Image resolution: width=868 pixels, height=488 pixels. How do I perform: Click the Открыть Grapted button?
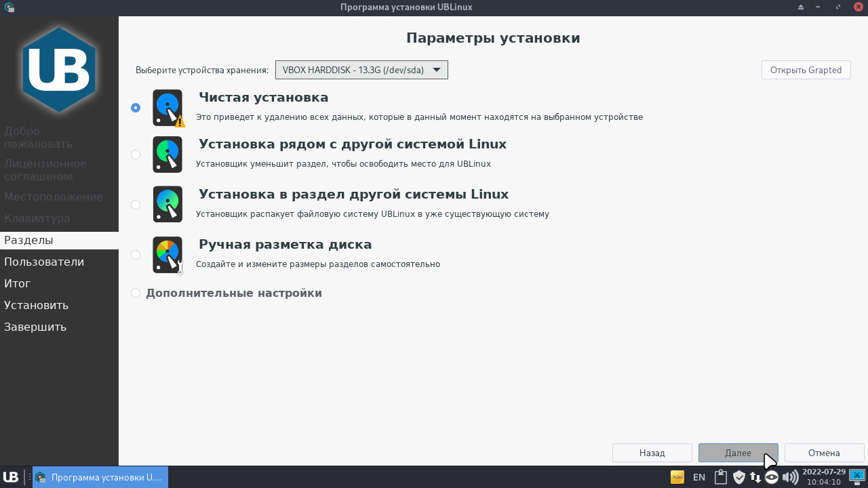806,70
